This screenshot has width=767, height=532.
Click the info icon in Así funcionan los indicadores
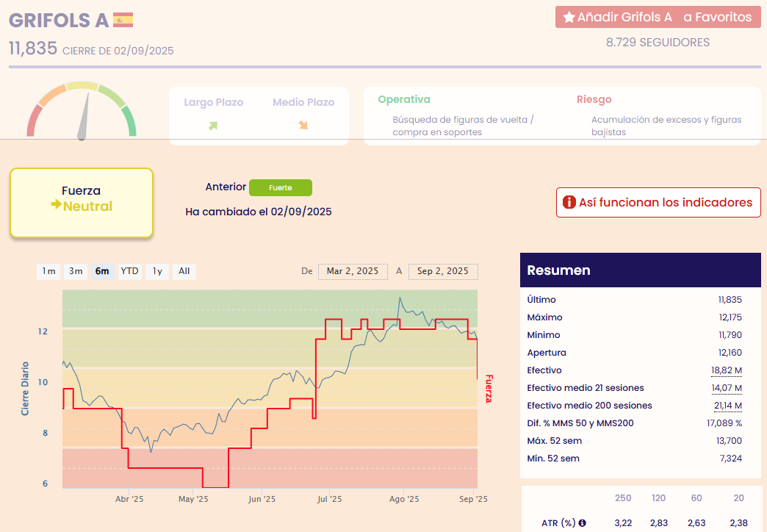[x=569, y=203]
